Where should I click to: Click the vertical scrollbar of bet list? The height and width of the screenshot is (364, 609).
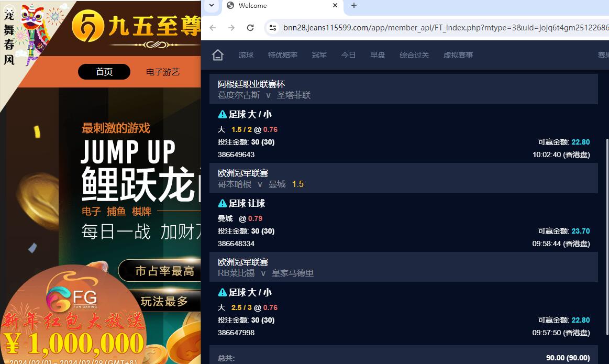tap(607, 237)
